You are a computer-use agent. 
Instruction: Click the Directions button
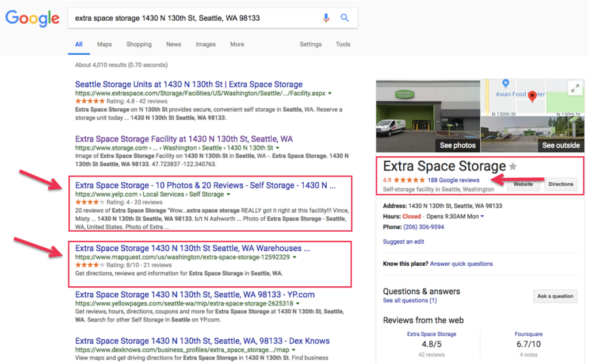click(x=560, y=185)
